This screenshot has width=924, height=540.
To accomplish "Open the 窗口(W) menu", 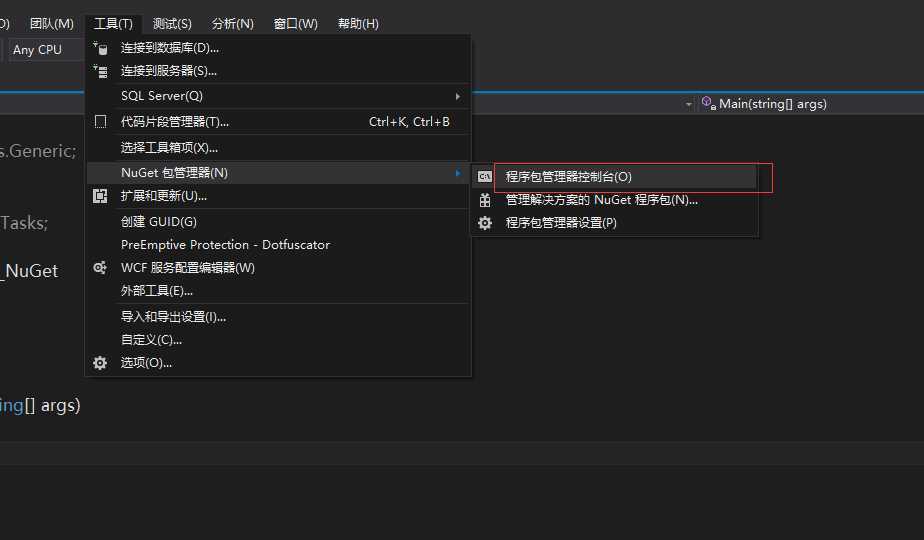I will pyautogui.click(x=296, y=24).
